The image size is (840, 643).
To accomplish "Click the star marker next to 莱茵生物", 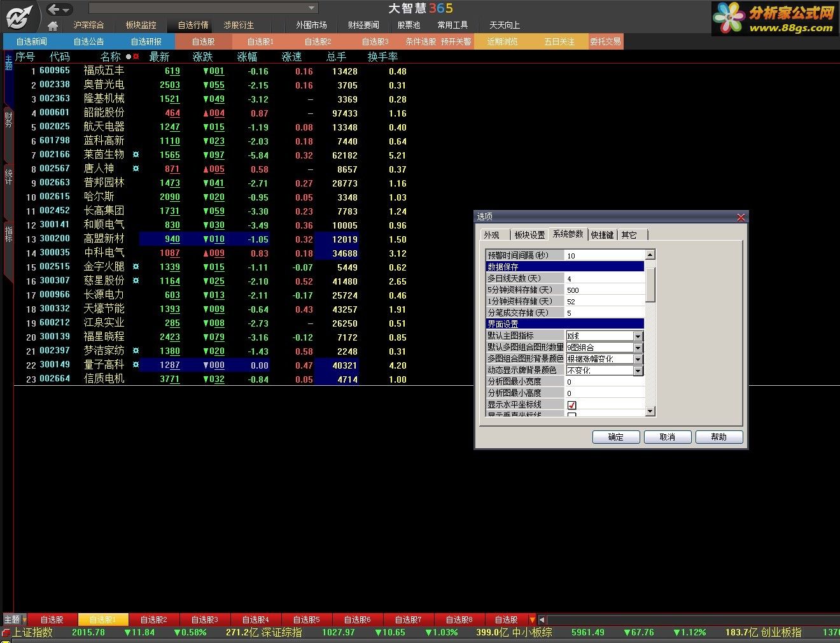I will (x=136, y=155).
